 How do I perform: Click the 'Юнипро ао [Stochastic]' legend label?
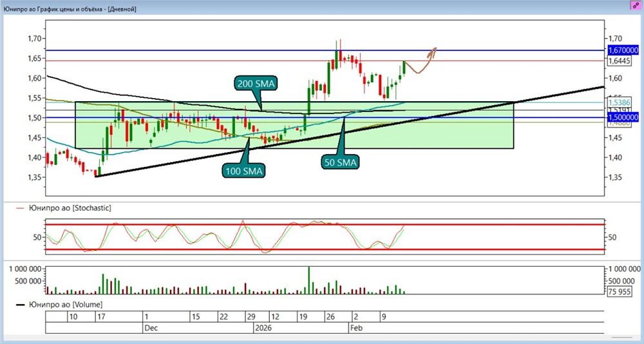coord(70,208)
